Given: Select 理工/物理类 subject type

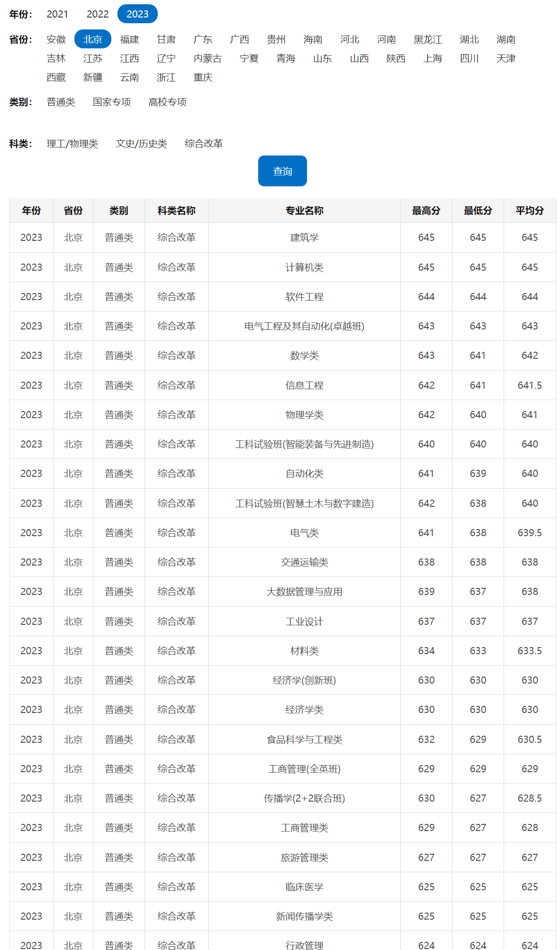Looking at the screenshot, I should (x=72, y=144).
